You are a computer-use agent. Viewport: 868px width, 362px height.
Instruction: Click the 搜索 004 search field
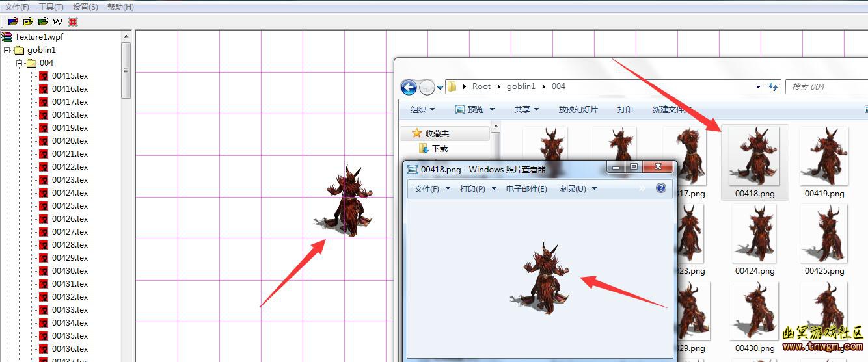click(826, 86)
